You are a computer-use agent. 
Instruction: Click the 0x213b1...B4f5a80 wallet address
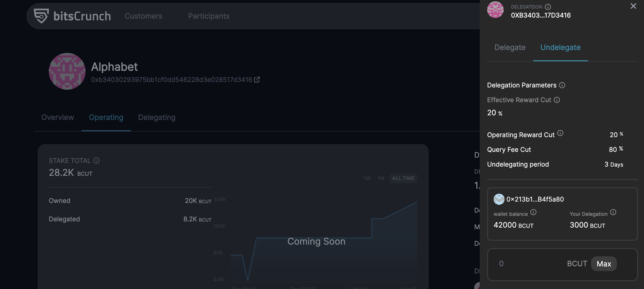pyautogui.click(x=535, y=199)
